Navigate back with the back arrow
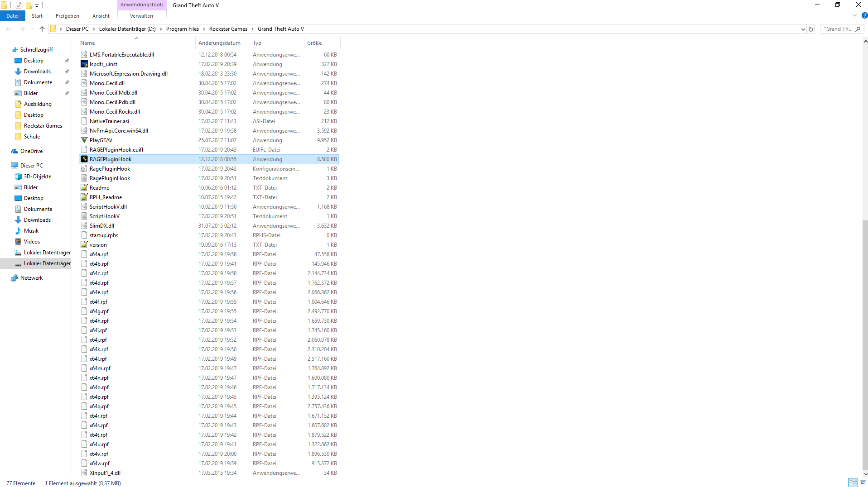 (x=9, y=29)
